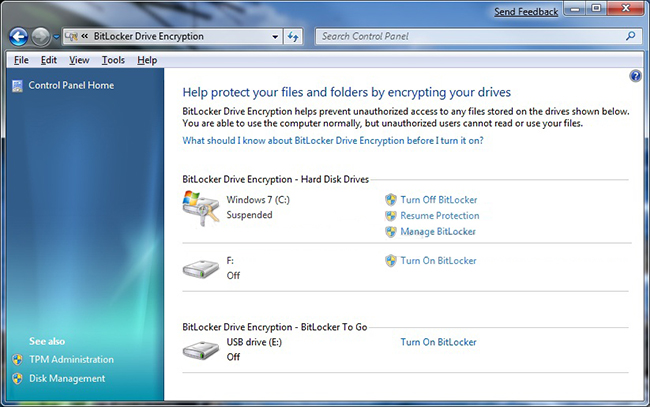Click the Back navigation arrow
The image size is (650, 407).
click(19, 37)
